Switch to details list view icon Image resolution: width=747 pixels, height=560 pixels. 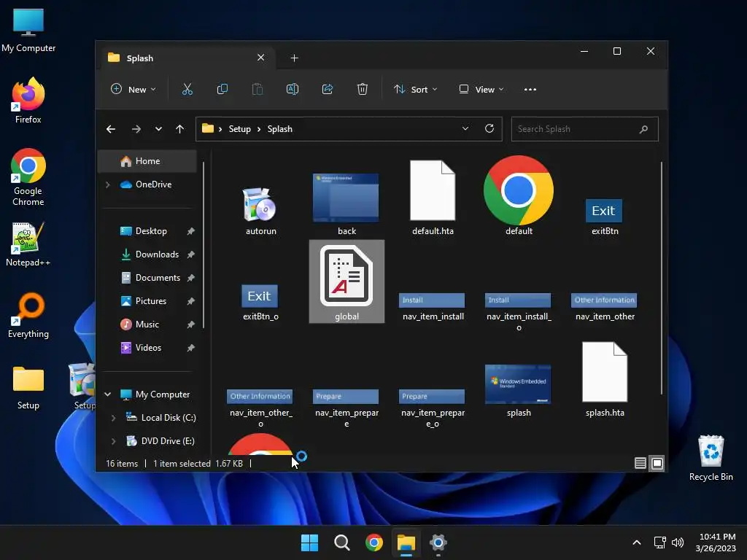point(640,463)
